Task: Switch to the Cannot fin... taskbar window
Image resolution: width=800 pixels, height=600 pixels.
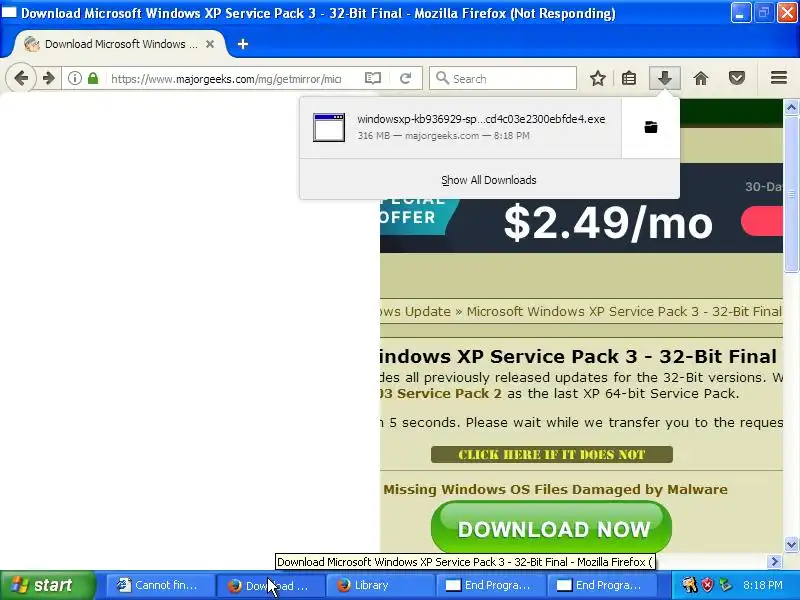Action: pos(159,585)
